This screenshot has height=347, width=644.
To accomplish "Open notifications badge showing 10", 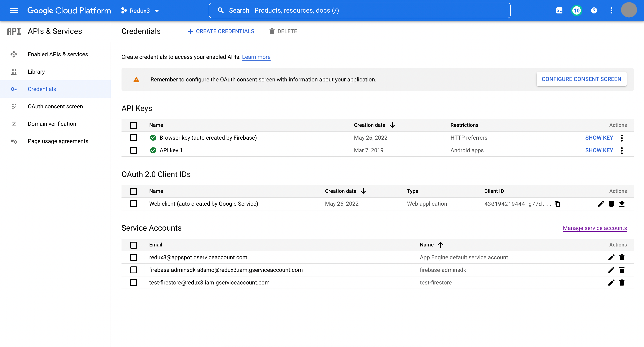I will point(577,10).
